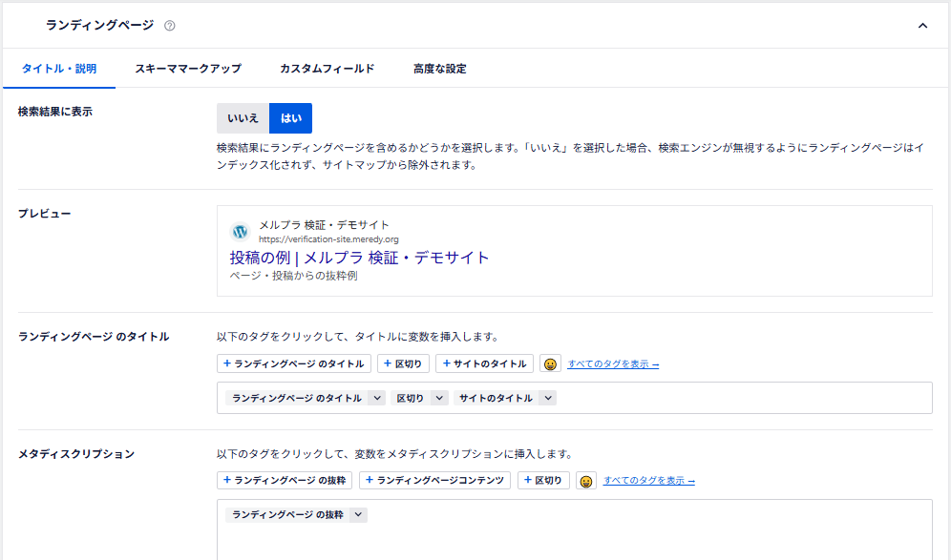Click the help question mark icon beside ランディングページ
Screen dimensions: 951x560
(x=170, y=26)
